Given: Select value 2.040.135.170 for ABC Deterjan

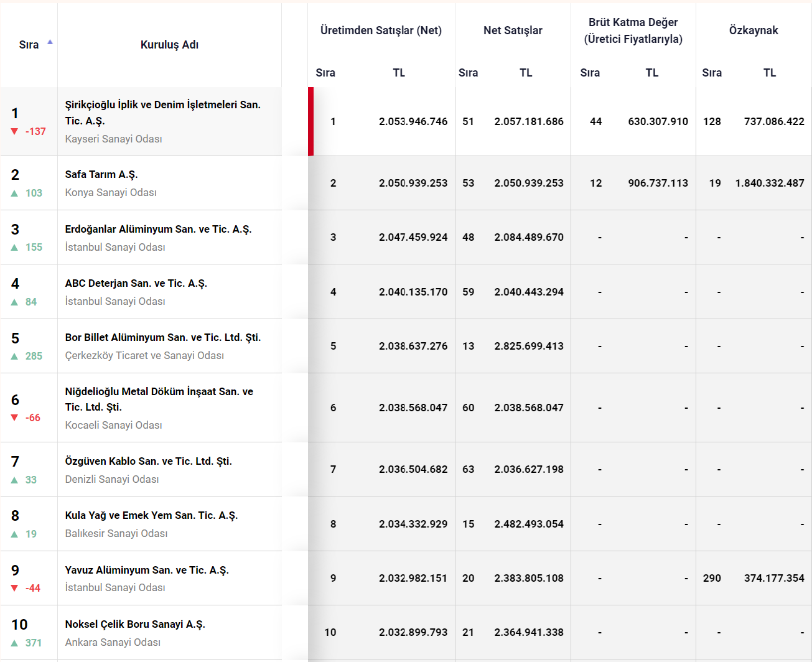Looking at the screenshot, I should (x=413, y=292).
